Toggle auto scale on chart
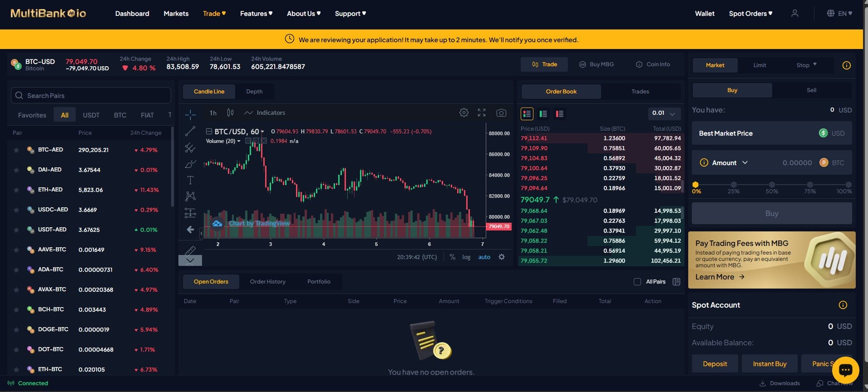Screen dimensions: 868x392 coord(484,257)
